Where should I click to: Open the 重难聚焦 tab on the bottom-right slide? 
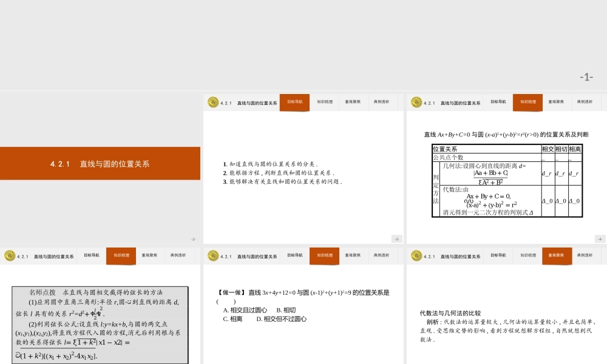click(557, 255)
